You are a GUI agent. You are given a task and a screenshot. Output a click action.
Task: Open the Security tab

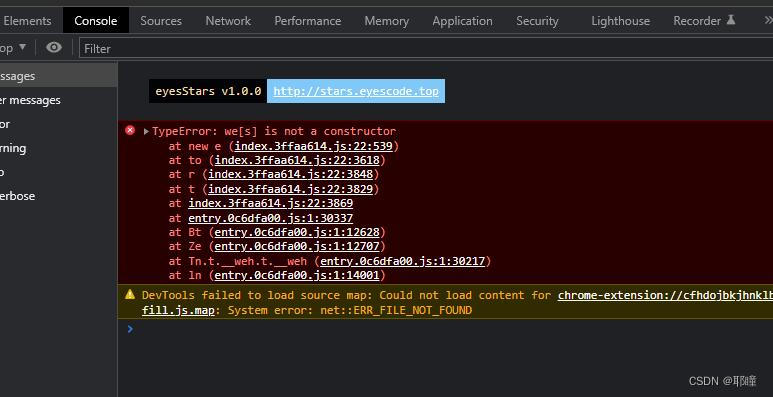[537, 21]
